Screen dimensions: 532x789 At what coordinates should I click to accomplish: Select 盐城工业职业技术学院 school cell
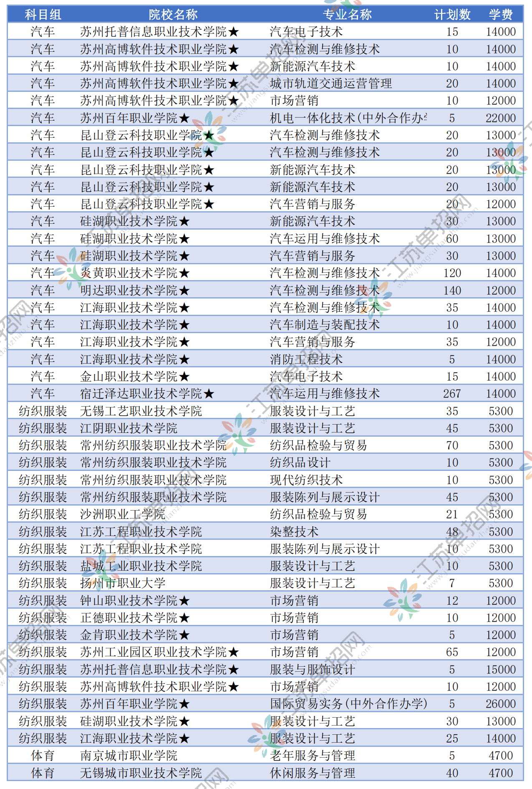(x=141, y=566)
